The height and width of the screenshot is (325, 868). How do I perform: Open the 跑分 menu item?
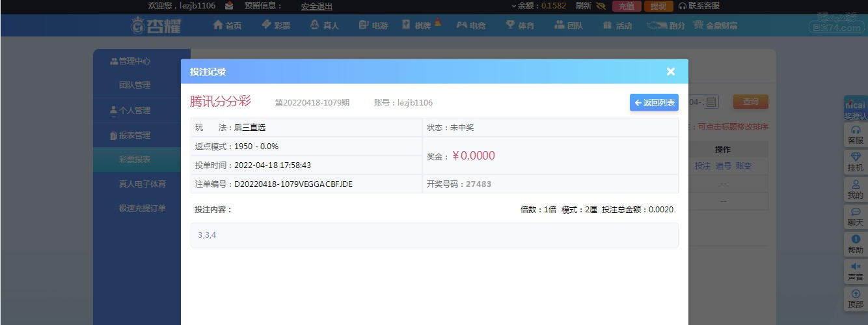(x=666, y=25)
